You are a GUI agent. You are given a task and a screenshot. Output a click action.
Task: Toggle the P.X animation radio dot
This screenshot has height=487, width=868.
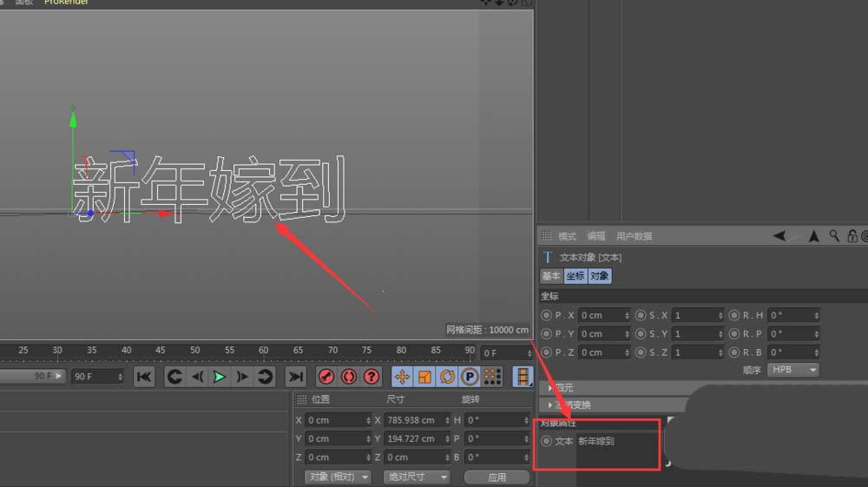coord(546,315)
